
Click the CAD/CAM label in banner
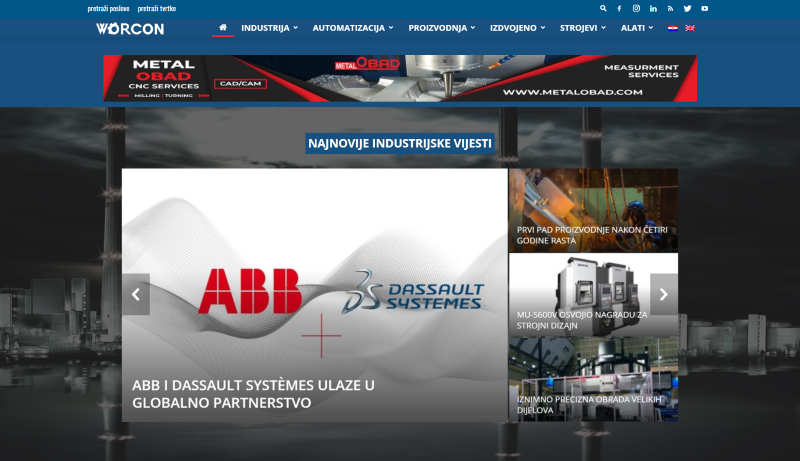240,84
